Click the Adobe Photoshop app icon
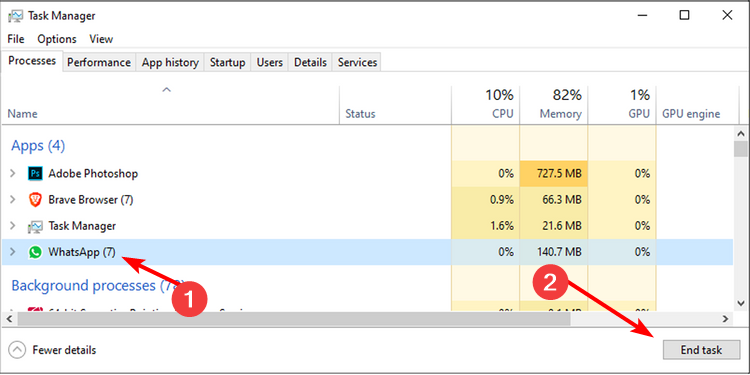This screenshot has height=375, width=750. pyautogui.click(x=35, y=174)
